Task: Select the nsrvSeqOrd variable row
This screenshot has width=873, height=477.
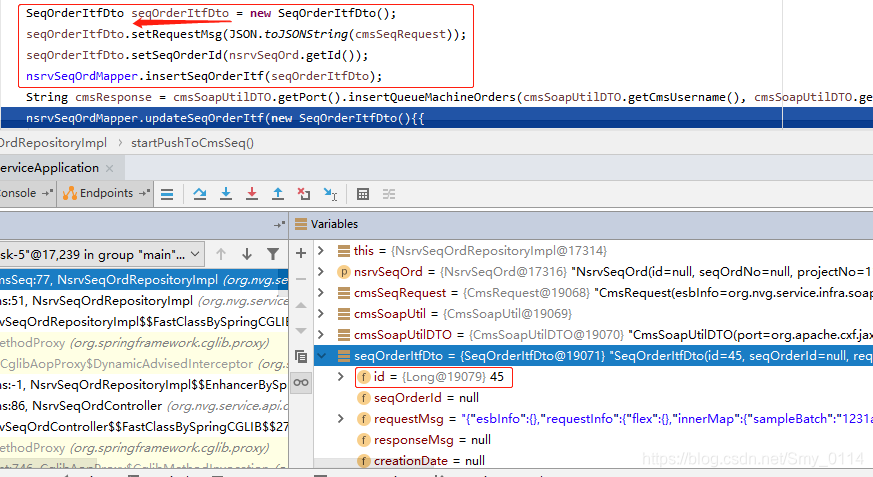Action: coord(593,272)
